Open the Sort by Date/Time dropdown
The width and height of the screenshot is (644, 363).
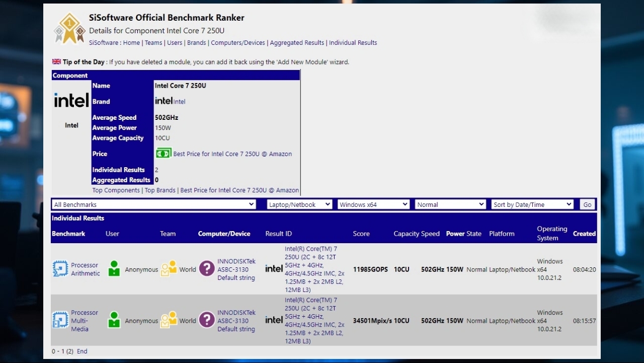click(x=532, y=204)
